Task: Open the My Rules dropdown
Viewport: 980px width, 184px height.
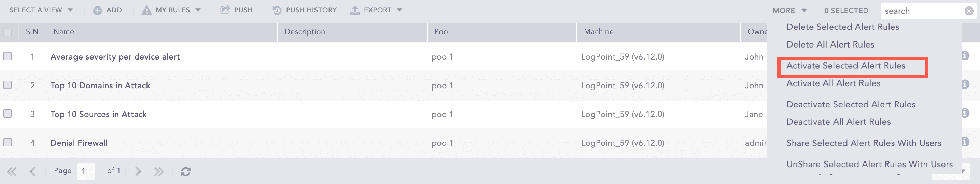Action: [x=171, y=10]
